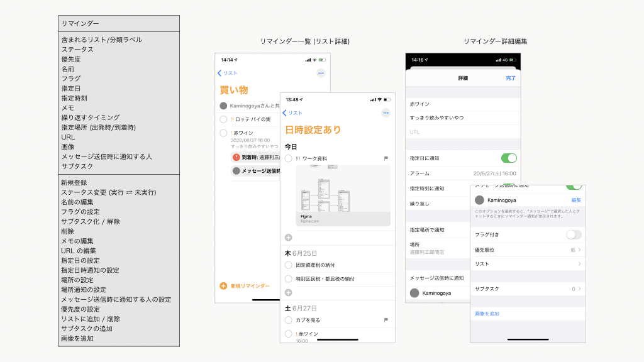Tap the 木 6月25日 section header
This screenshot has height=362, width=644.
(301, 253)
